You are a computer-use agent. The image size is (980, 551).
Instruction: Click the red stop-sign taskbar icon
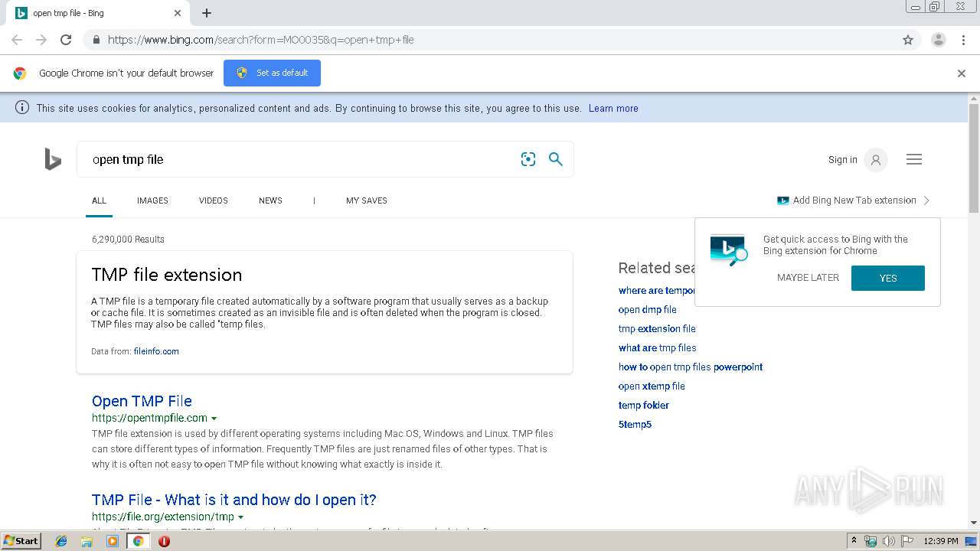coord(164,541)
